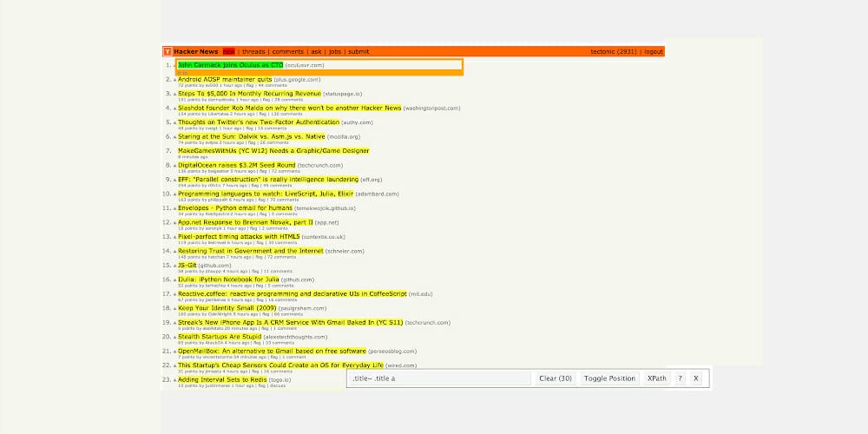This screenshot has height=434, width=868.
Task: Upvote the JS-Git story
Action: click(175, 266)
